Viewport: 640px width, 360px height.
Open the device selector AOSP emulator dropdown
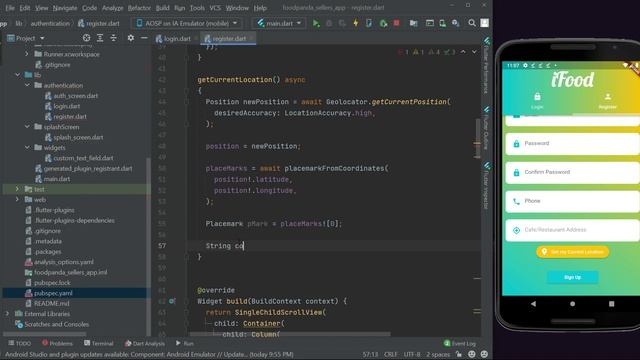click(187, 23)
